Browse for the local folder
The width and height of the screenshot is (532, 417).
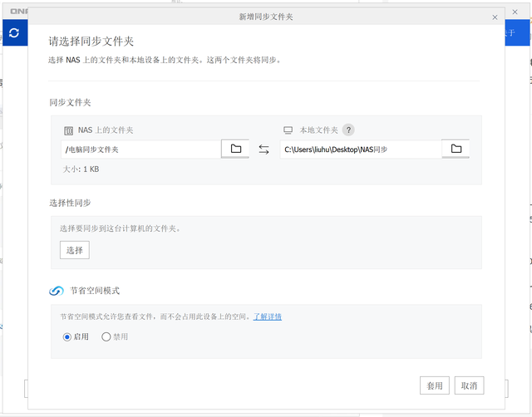pos(456,149)
